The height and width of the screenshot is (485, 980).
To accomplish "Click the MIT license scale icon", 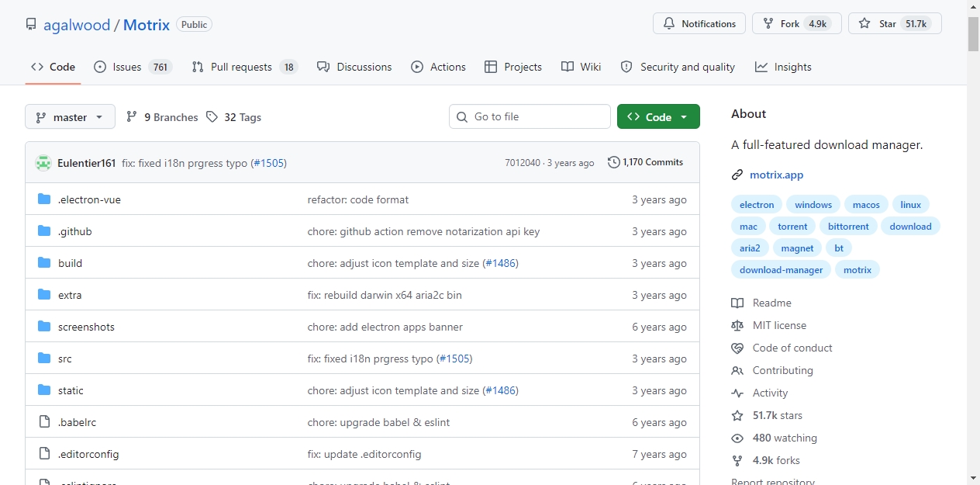I will (x=737, y=325).
